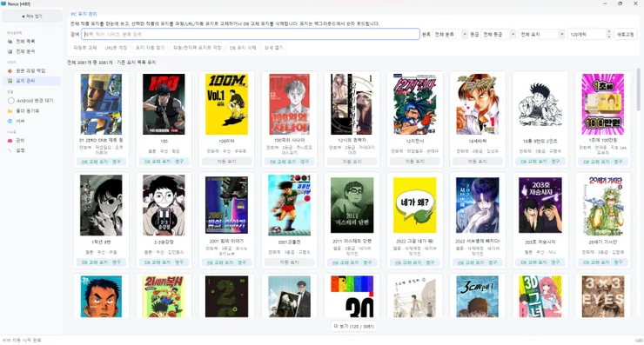Select the 12지전사 cover thumbnail
This screenshot has width=644, height=345.
[x=415, y=104]
